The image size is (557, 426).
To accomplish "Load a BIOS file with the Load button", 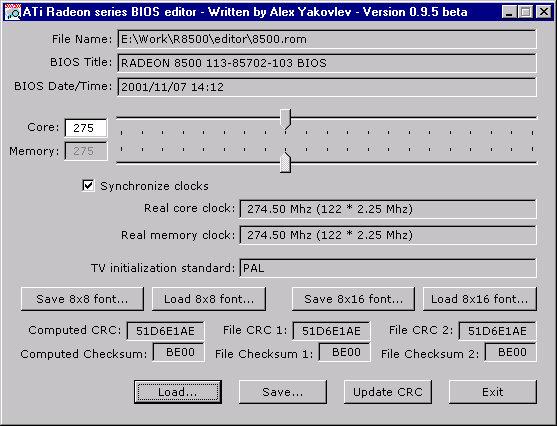I will (178, 392).
